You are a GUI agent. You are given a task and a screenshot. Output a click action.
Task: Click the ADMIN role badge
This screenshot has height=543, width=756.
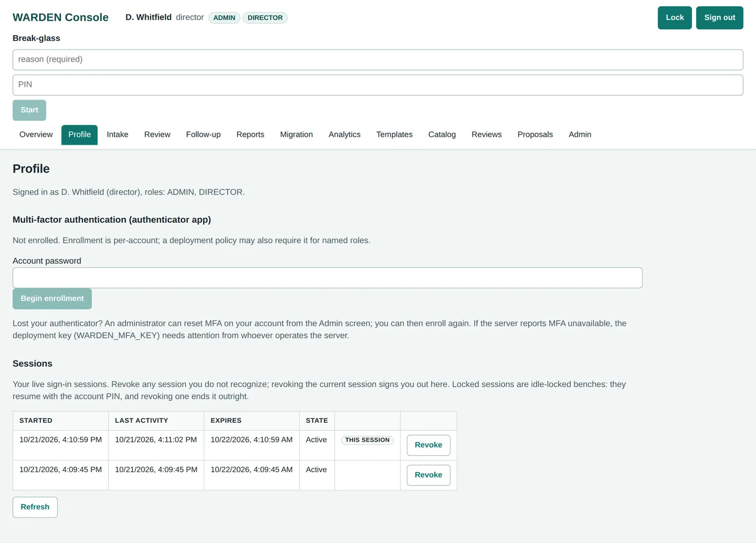pos(224,18)
